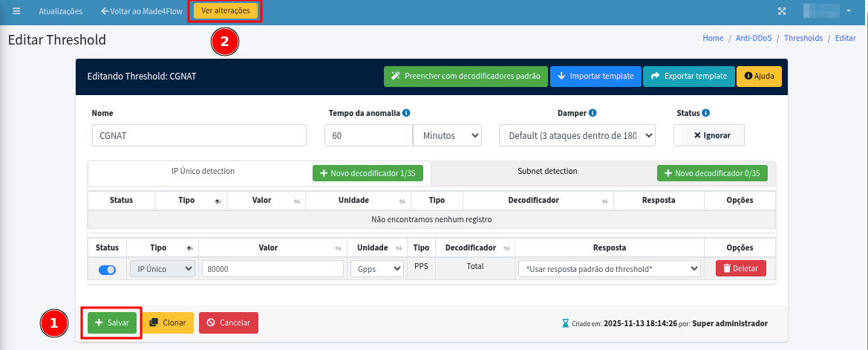Click info icon next to Status label

(705, 113)
